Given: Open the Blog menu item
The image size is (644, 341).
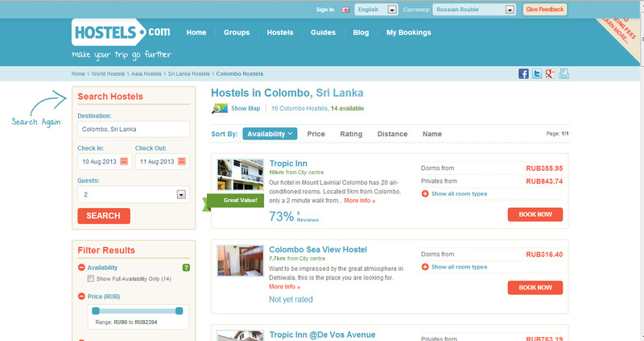Looking at the screenshot, I should point(361,32).
